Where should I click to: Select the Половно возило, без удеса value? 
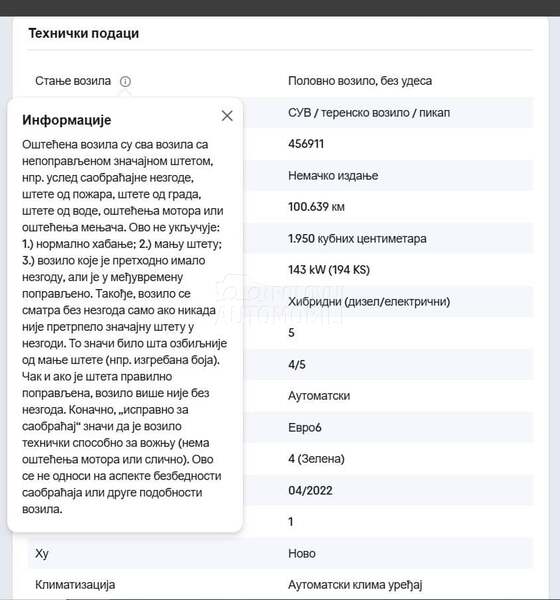(x=360, y=81)
